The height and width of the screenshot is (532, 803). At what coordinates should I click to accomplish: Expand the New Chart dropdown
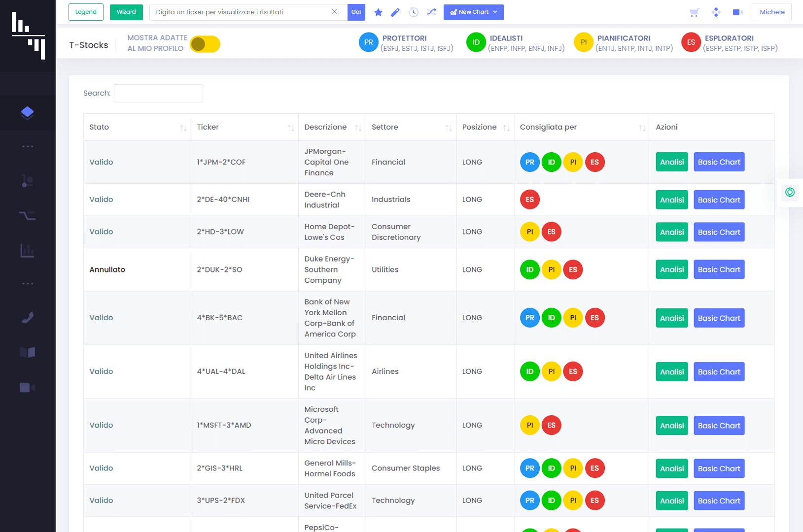click(473, 12)
